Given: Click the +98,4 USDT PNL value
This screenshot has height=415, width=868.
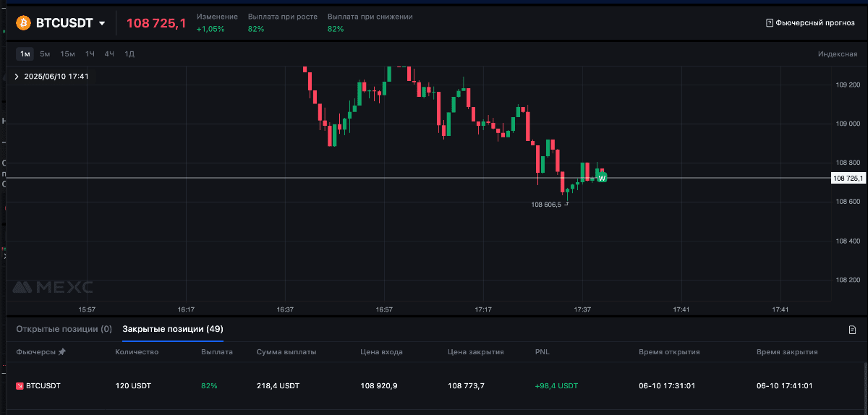Looking at the screenshot, I should tap(557, 386).
